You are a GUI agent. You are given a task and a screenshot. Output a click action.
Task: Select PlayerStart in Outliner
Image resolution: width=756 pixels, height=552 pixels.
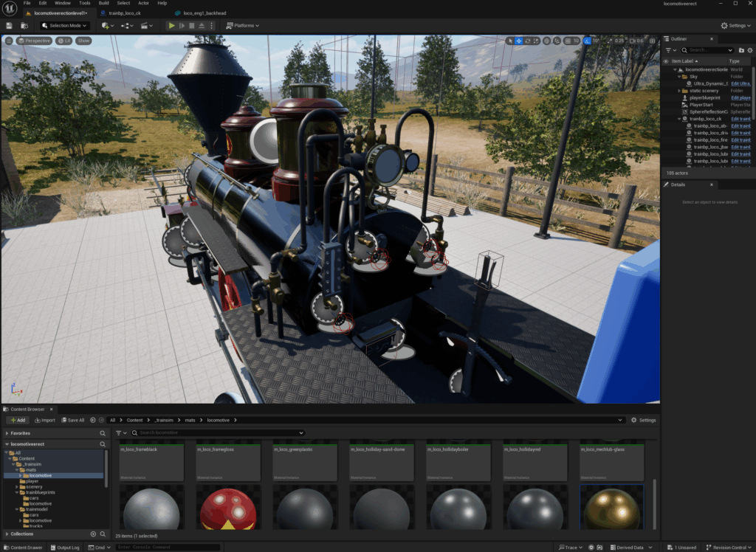[x=701, y=105]
